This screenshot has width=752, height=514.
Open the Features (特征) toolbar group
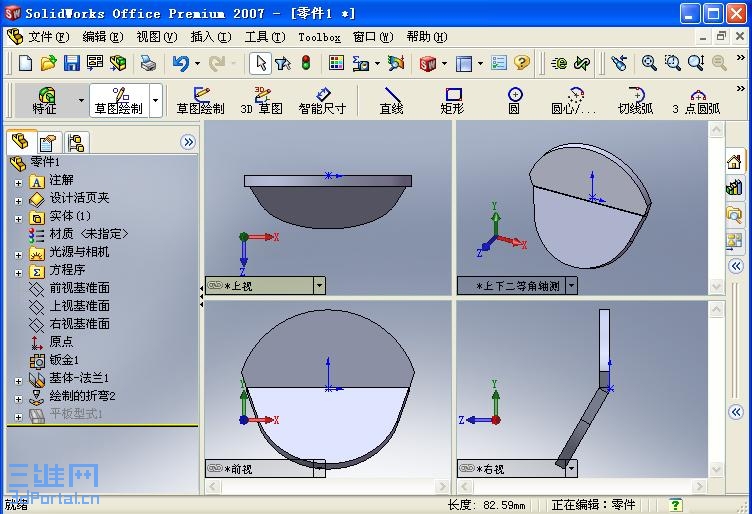point(45,101)
